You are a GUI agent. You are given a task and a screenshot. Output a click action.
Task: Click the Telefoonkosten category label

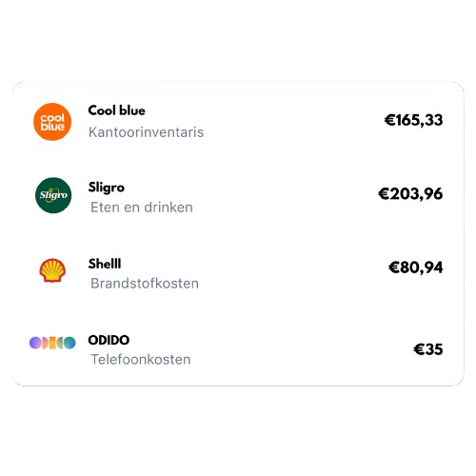141,360
